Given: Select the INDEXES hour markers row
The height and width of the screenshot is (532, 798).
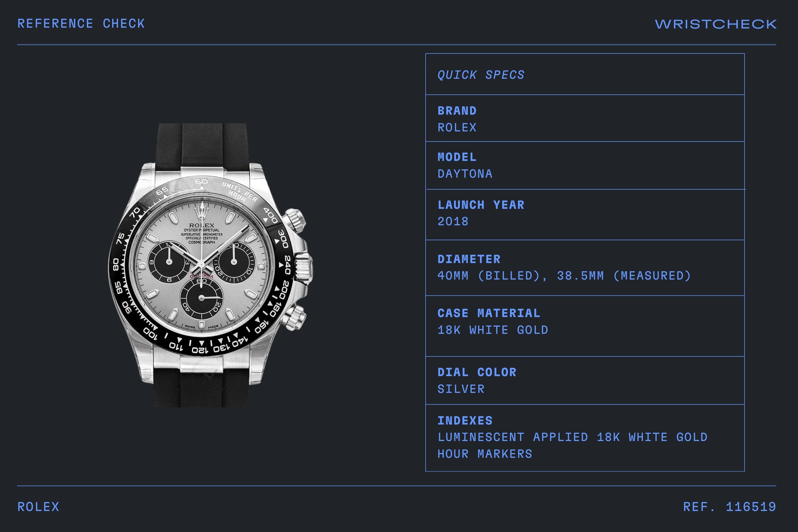Looking at the screenshot, I should [x=585, y=438].
